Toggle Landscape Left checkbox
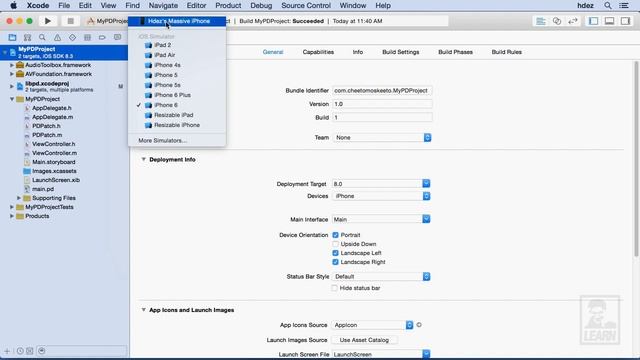This screenshot has height=360, width=640. [x=336, y=253]
